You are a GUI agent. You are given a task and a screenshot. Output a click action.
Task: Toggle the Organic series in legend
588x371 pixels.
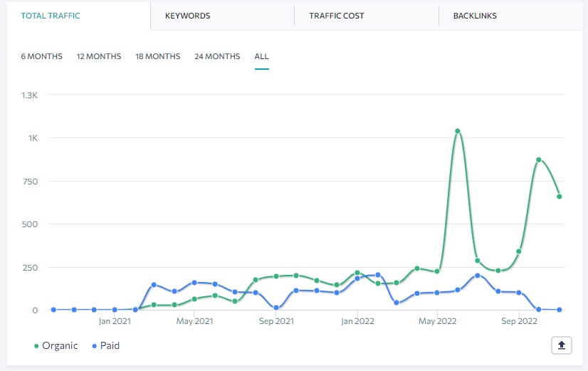[56, 345]
